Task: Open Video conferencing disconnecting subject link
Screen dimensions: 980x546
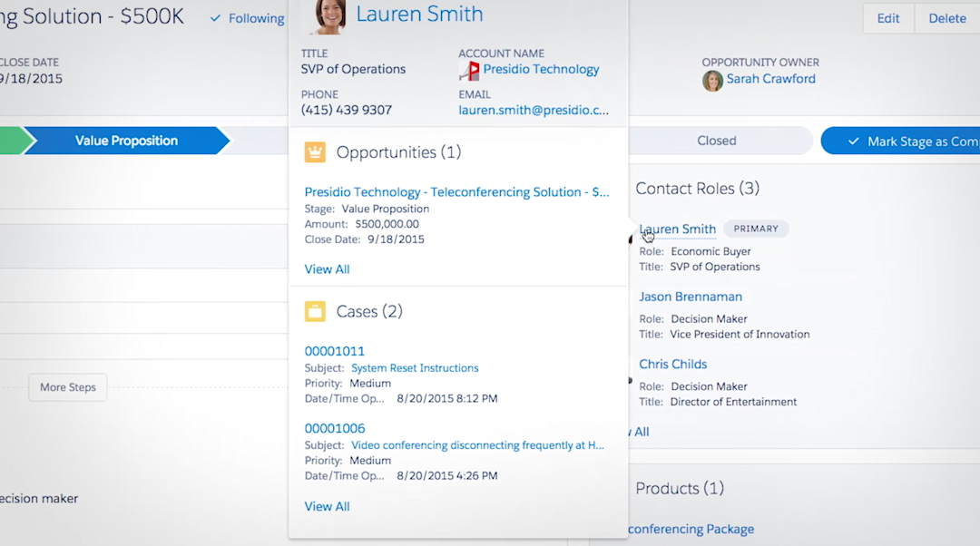Action: coord(477,445)
